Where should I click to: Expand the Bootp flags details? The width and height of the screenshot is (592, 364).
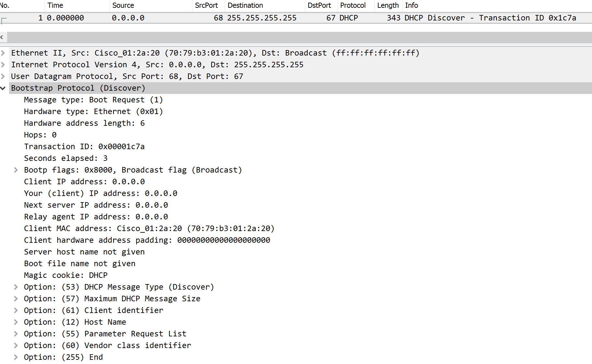coord(16,170)
